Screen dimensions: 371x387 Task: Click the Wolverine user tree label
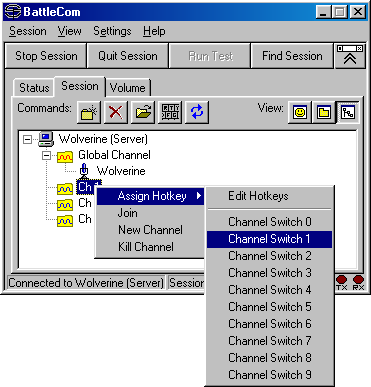coord(121,171)
